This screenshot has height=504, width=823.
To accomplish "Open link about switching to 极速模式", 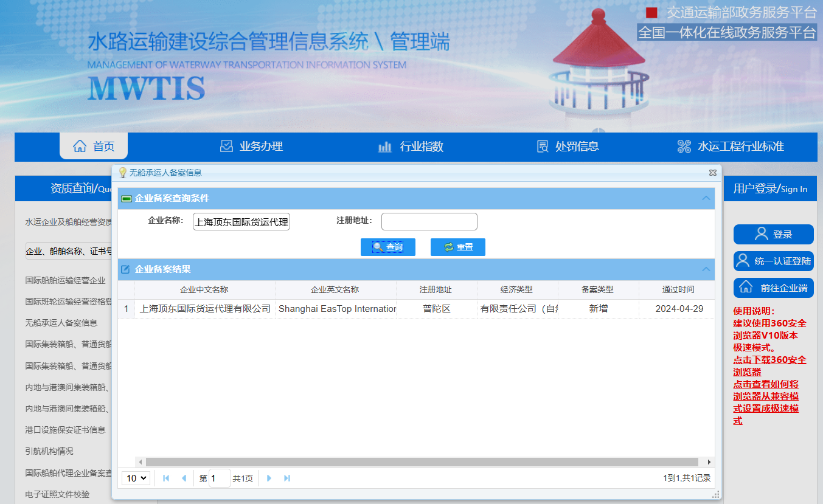I will tap(766, 402).
